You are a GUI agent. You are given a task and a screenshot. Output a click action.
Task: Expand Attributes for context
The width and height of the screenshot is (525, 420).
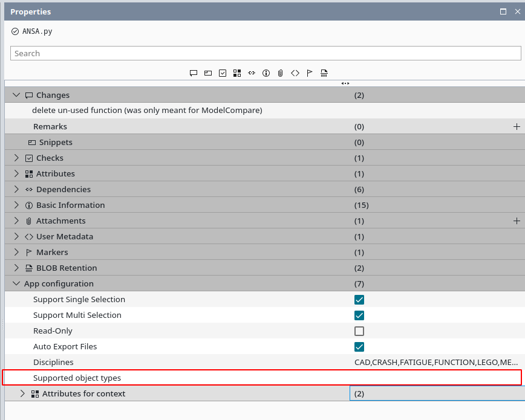pyautogui.click(x=22, y=393)
